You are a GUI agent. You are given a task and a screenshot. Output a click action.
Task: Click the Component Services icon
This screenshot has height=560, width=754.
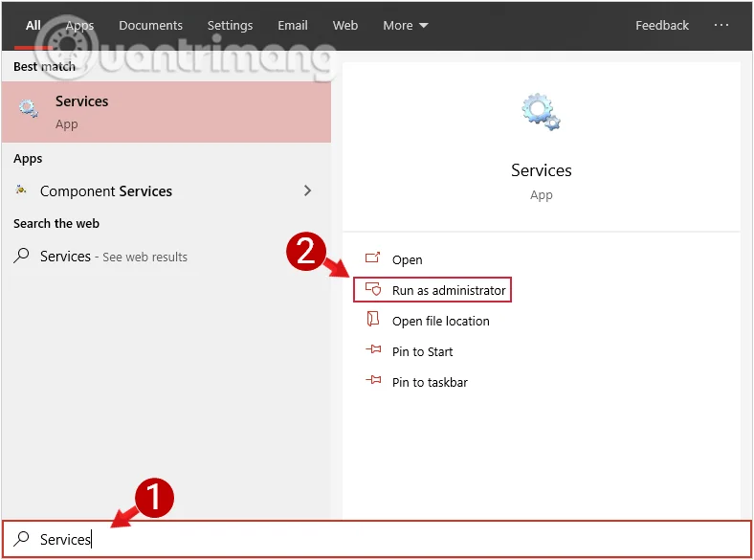click(21, 190)
